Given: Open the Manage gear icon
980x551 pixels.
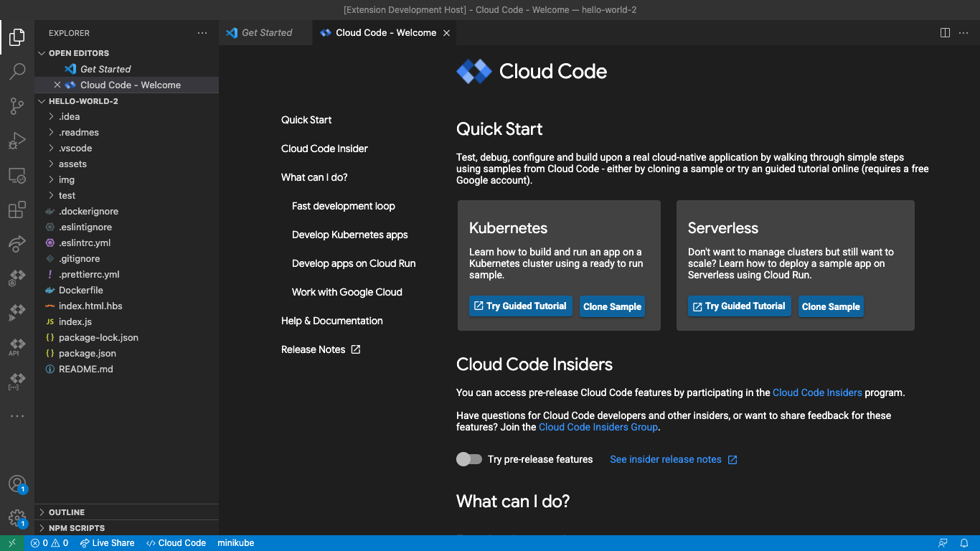Looking at the screenshot, I should tap(17, 519).
